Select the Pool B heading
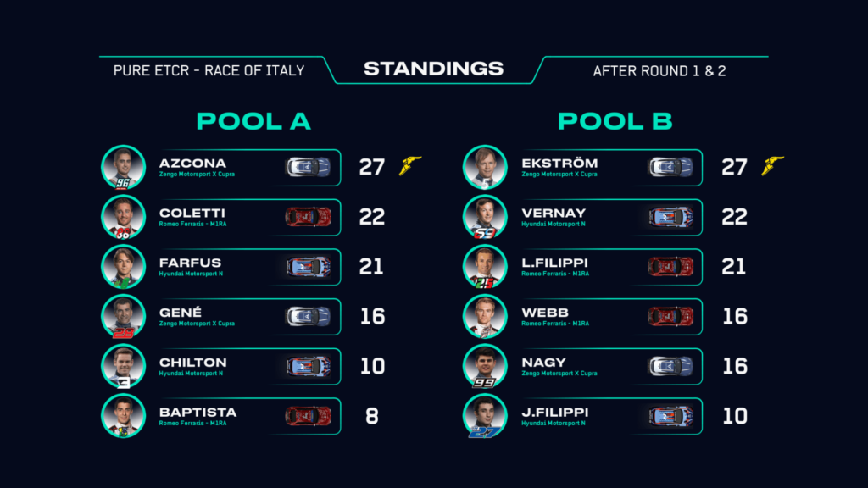Image resolution: width=868 pixels, height=488 pixels. coord(615,121)
